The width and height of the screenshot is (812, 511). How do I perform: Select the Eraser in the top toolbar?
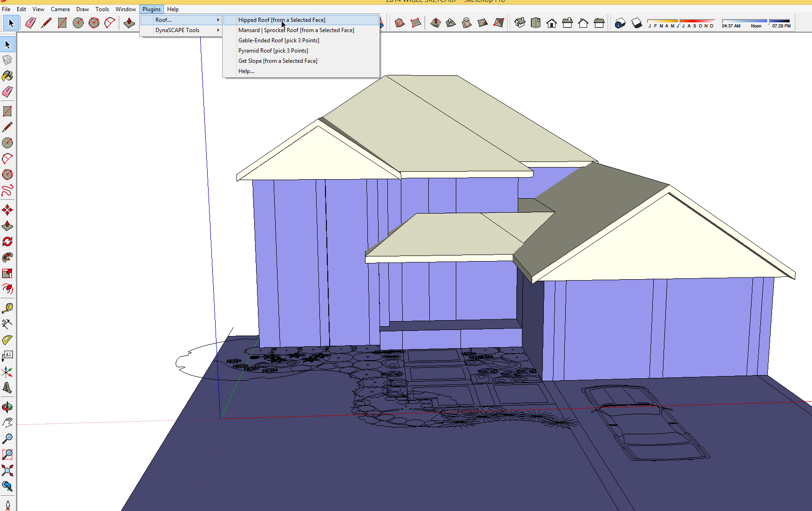[30, 23]
